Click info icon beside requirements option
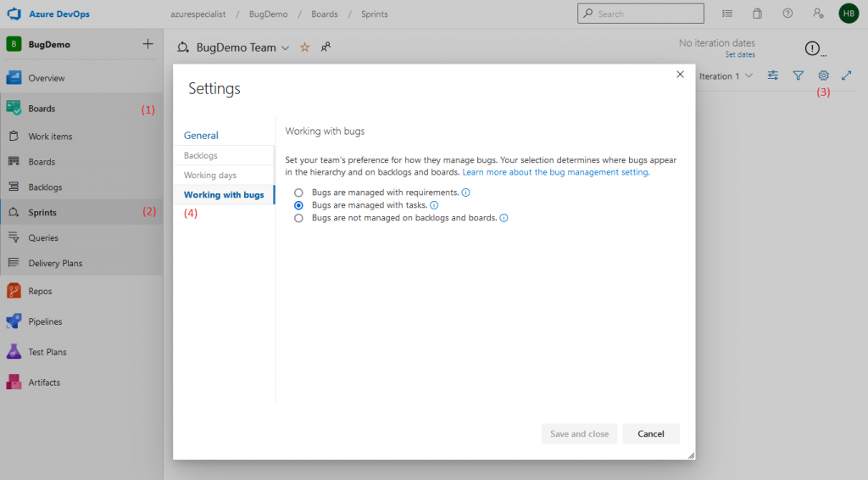This screenshot has height=480, width=868. 466,193
